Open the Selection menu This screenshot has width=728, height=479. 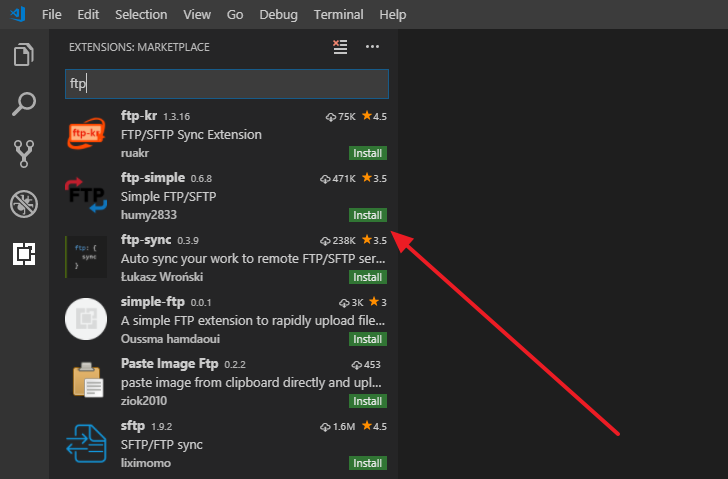pyautogui.click(x=141, y=14)
